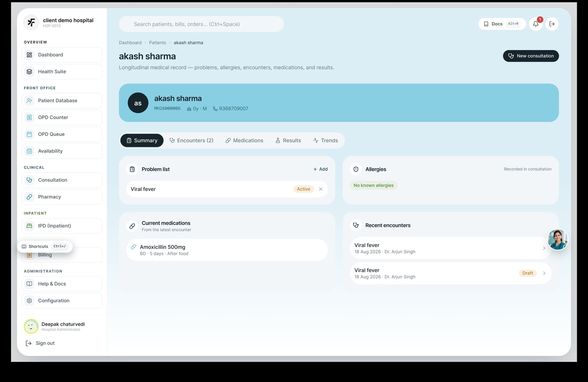Start a New consultation

(531, 56)
